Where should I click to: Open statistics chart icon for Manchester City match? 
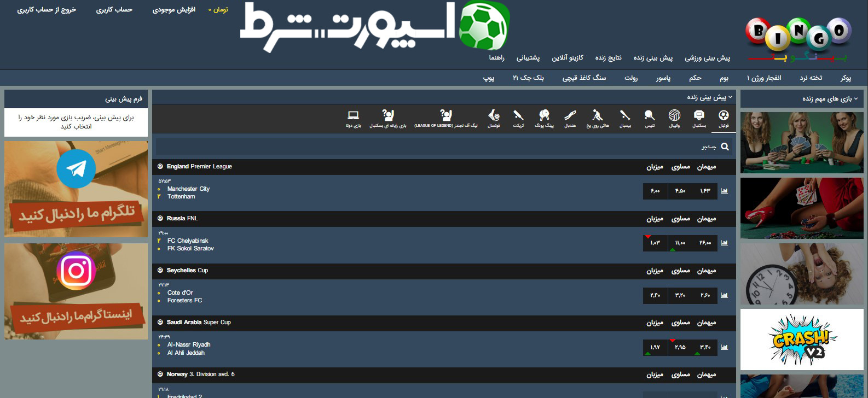click(x=724, y=191)
